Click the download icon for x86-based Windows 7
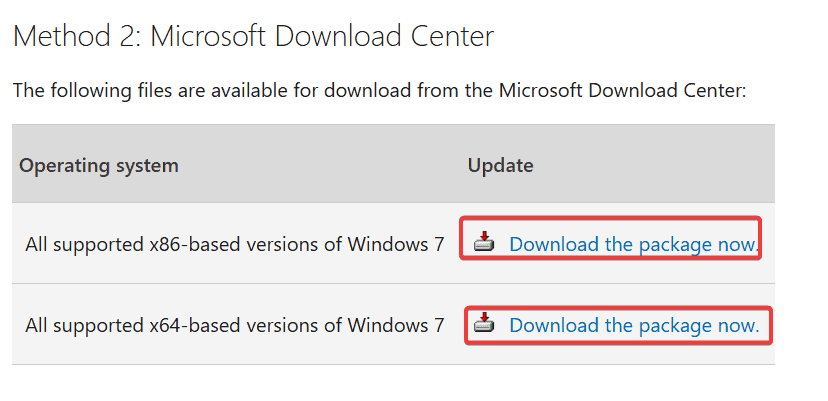Screen dimensions: 828x401 484,242
